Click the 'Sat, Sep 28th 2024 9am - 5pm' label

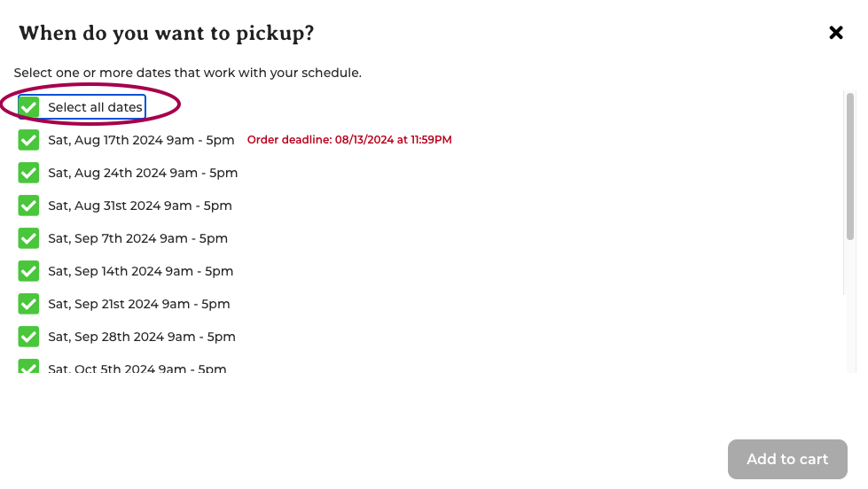click(142, 337)
